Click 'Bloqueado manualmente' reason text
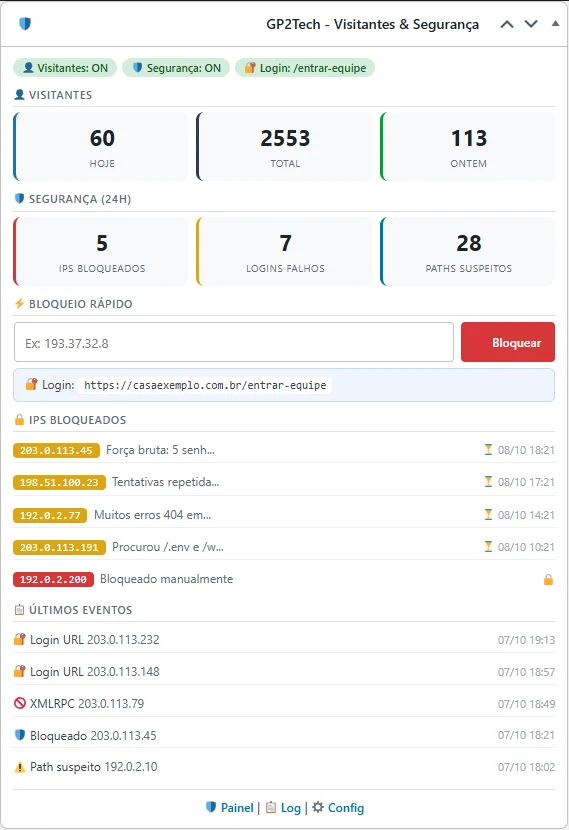This screenshot has width=569, height=830. tap(167, 579)
